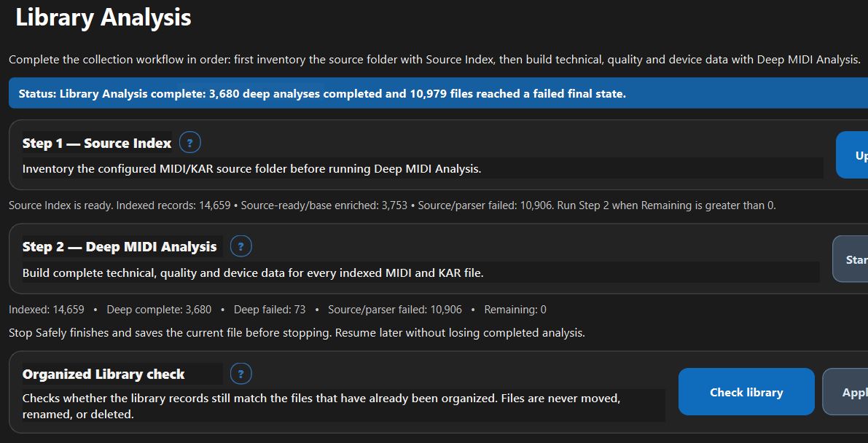This screenshot has width=868, height=443.
Task: Click the 'Deep complete: 3,680' statistic
Action: (x=159, y=310)
